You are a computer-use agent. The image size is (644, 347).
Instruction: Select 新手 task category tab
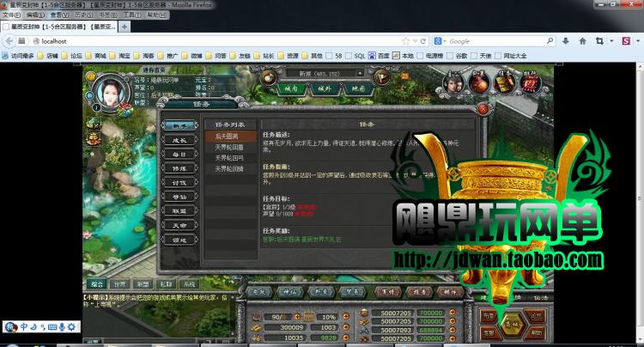[180, 125]
